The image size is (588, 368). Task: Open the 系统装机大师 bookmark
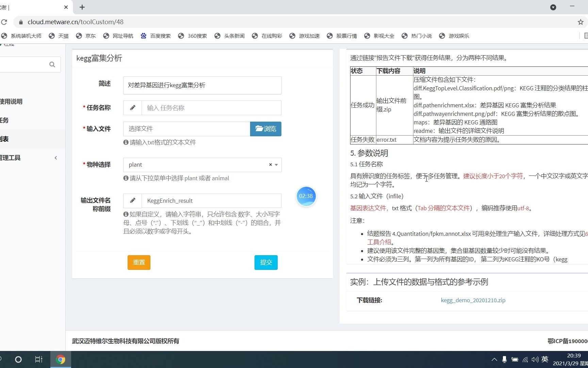(21, 36)
